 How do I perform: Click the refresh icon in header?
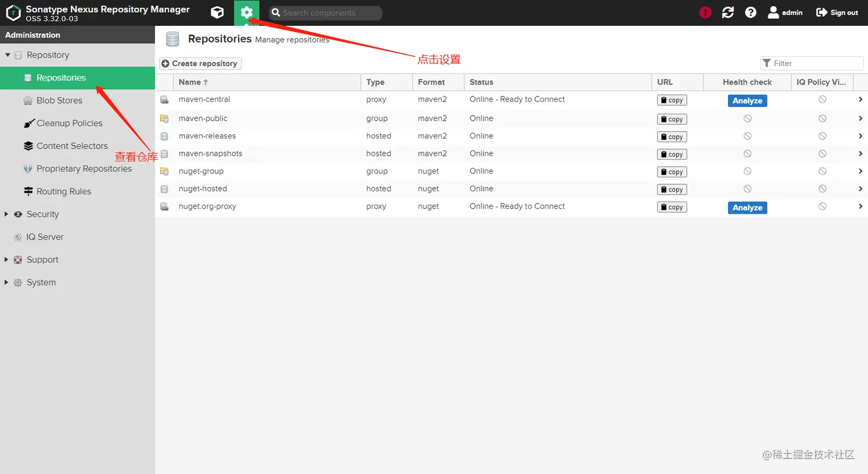click(x=728, y=13)
